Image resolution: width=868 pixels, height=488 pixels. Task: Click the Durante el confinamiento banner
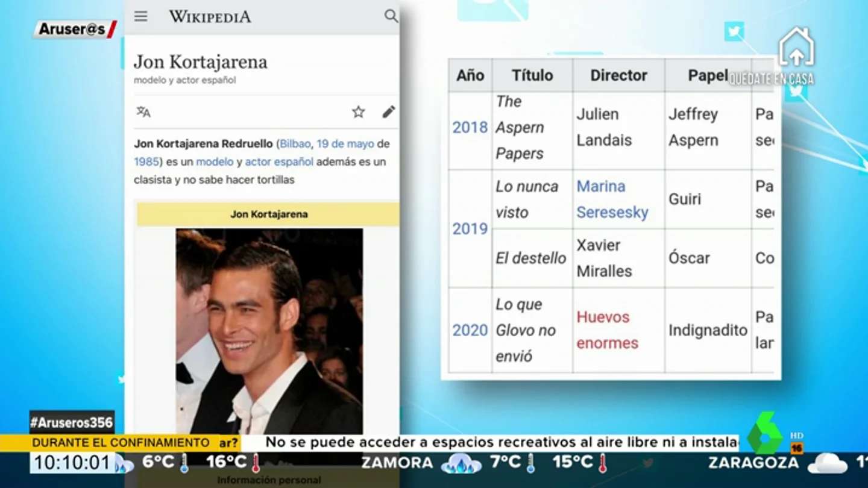click(x=120, y=443)
